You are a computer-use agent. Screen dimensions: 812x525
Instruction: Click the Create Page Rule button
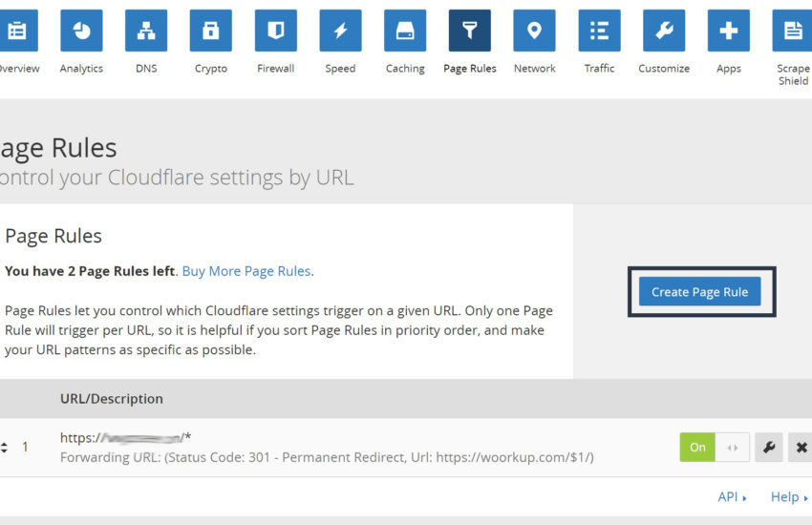pos(700,292)
